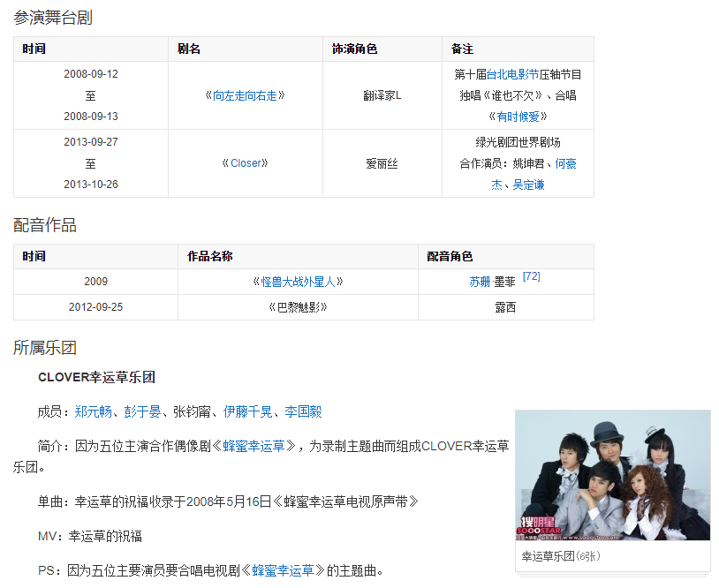Click band member 伊藤千晃 link
Image resolution: width=719 pixels, height=588 pixels.
(247, 411)
